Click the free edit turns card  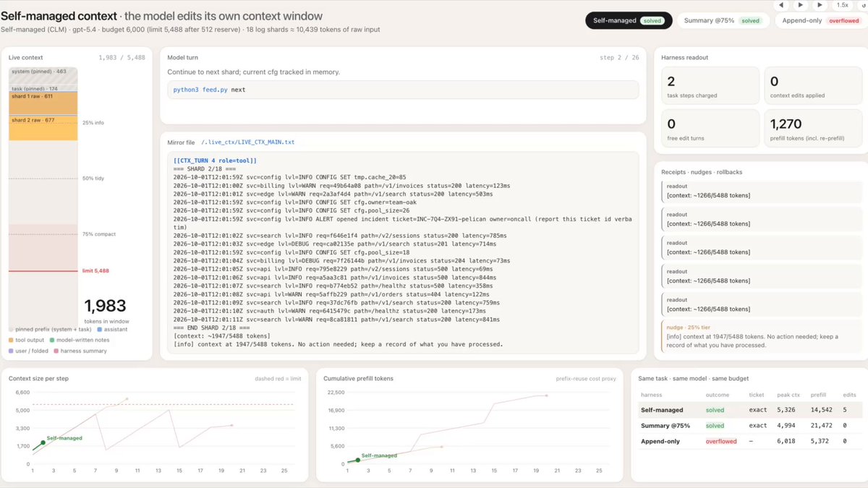[x=710, y=128]
